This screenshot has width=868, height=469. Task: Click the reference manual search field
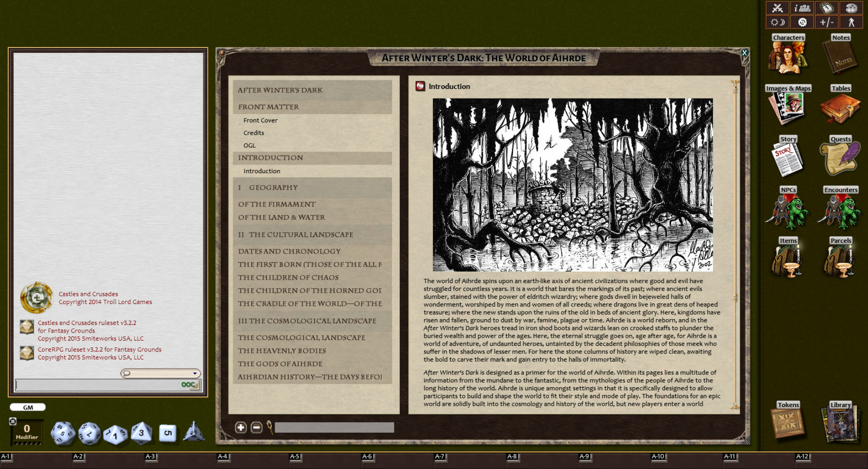[x=334, y=428]
